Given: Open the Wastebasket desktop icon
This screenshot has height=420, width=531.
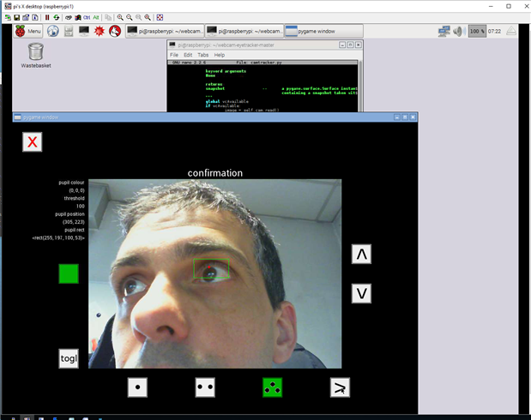Looking at the screenshot, I should point(36,55).
